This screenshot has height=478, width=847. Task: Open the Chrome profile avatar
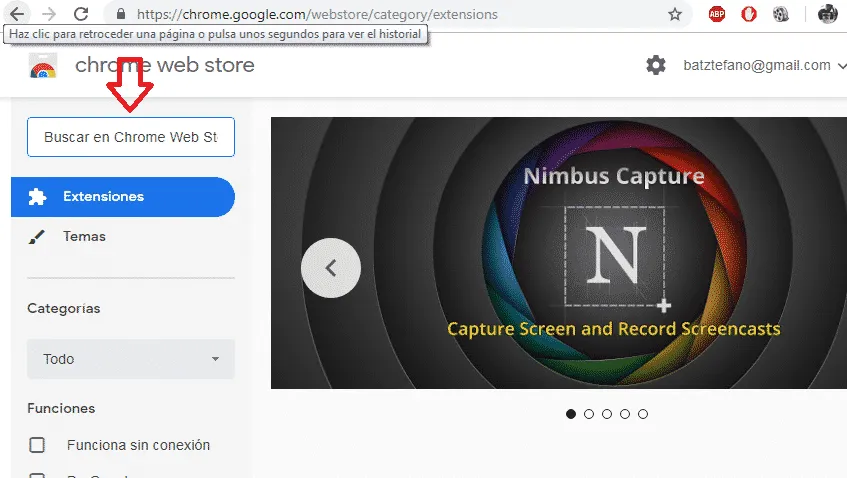[x=828, y=14]
